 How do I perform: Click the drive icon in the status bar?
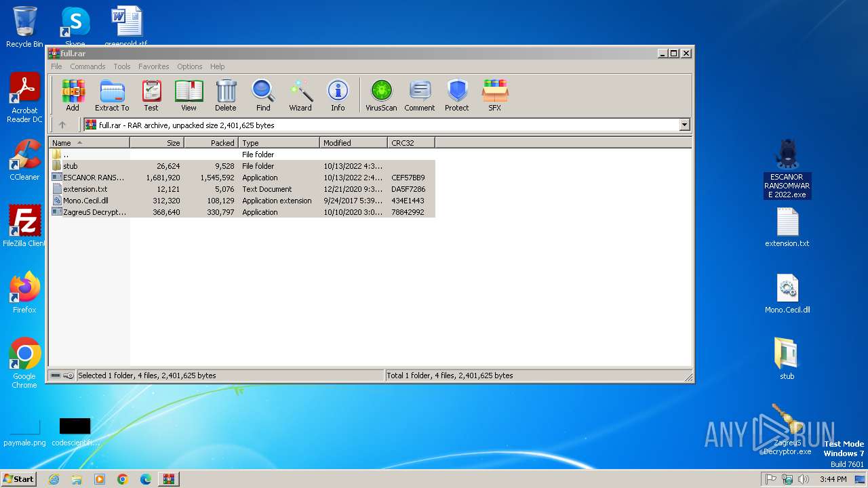pos(56,375)
